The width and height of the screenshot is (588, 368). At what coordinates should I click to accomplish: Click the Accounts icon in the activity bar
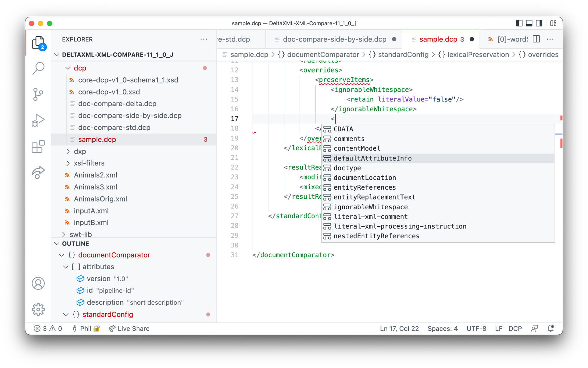coord(38,283)
